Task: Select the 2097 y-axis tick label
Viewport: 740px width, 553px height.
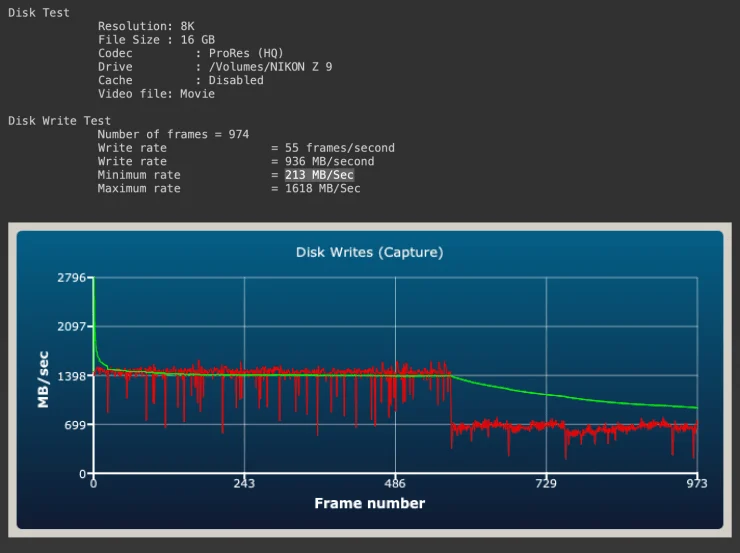Action: tap(71, 327)
